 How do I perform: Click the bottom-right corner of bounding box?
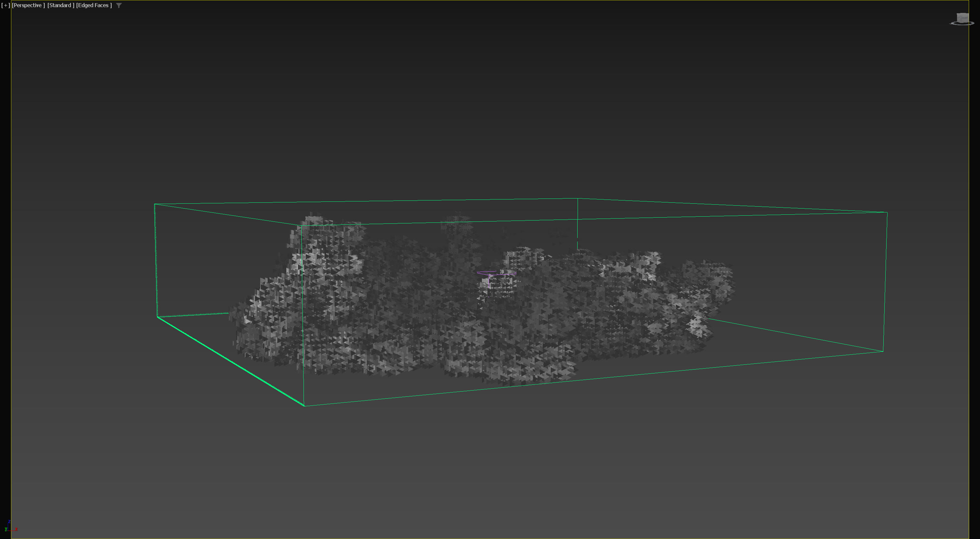point(883,351)
